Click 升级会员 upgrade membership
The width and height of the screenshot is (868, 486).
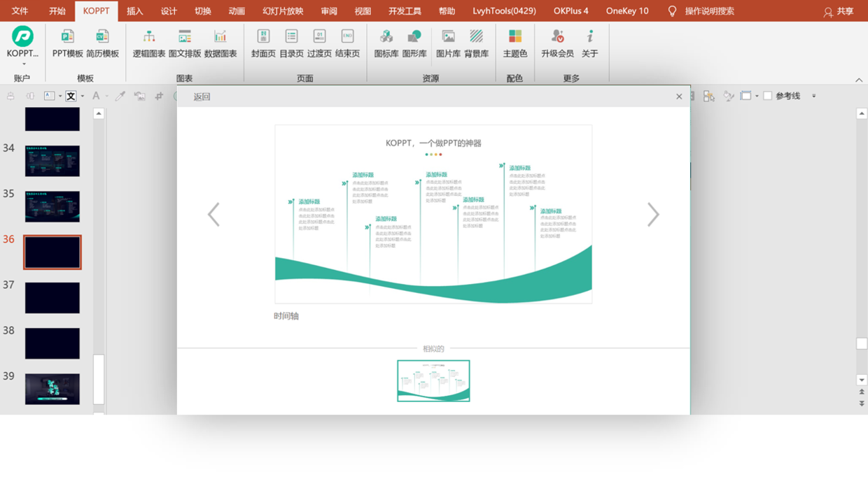(x=557, y=43)
